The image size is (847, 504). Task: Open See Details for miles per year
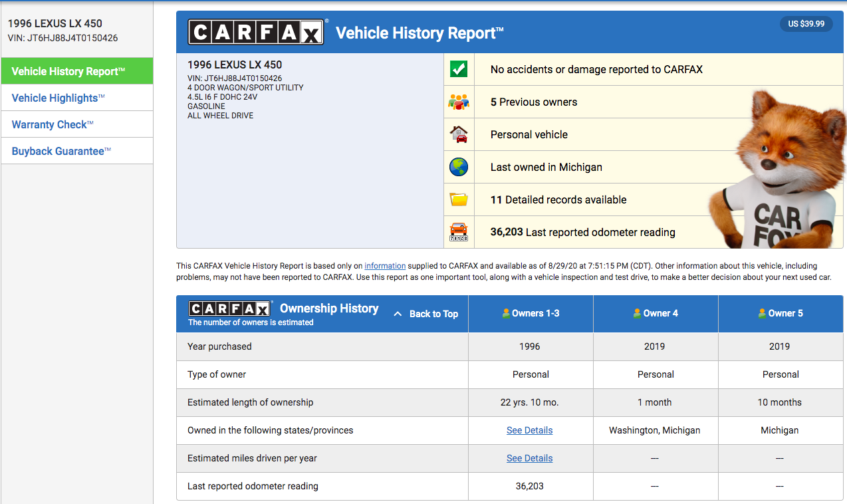[530, 458]
